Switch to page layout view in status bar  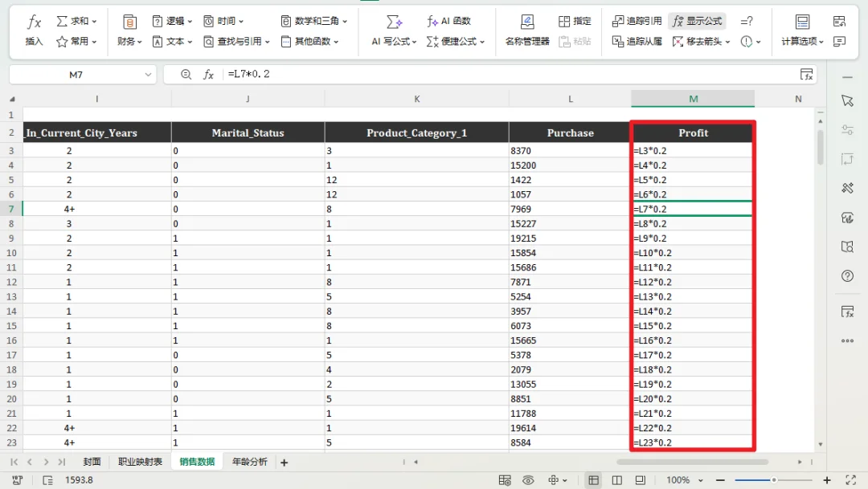(616, 480)
